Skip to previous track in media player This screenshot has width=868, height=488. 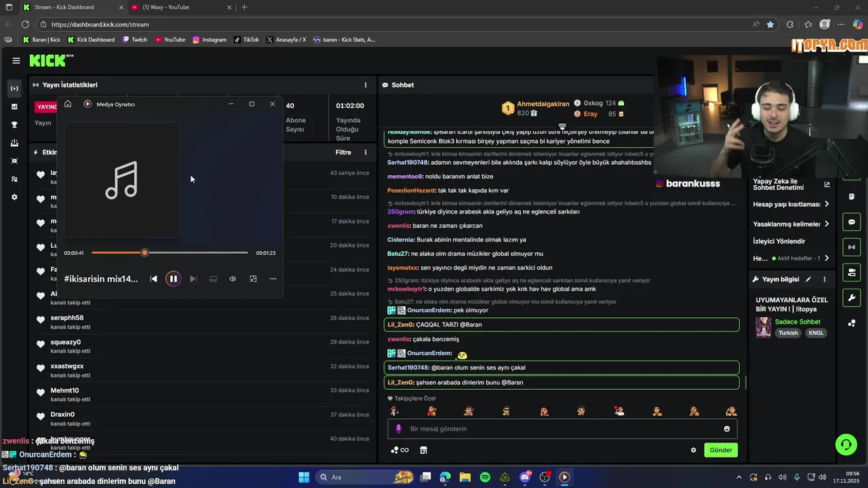click(154, 279)
